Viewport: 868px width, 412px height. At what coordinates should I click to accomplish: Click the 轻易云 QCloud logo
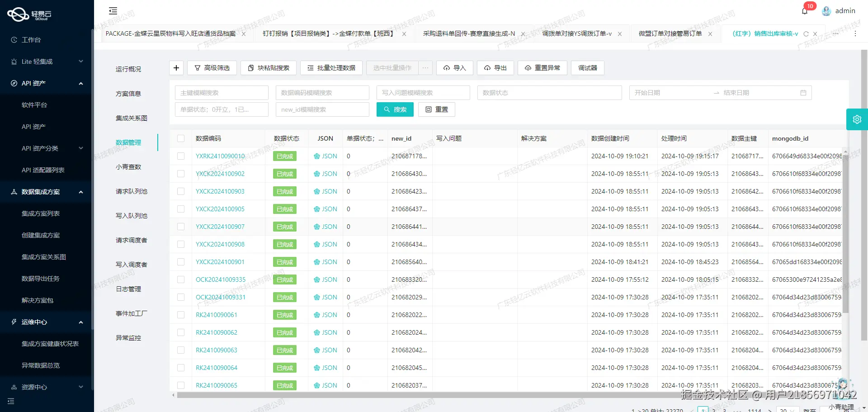coord(28,14)
